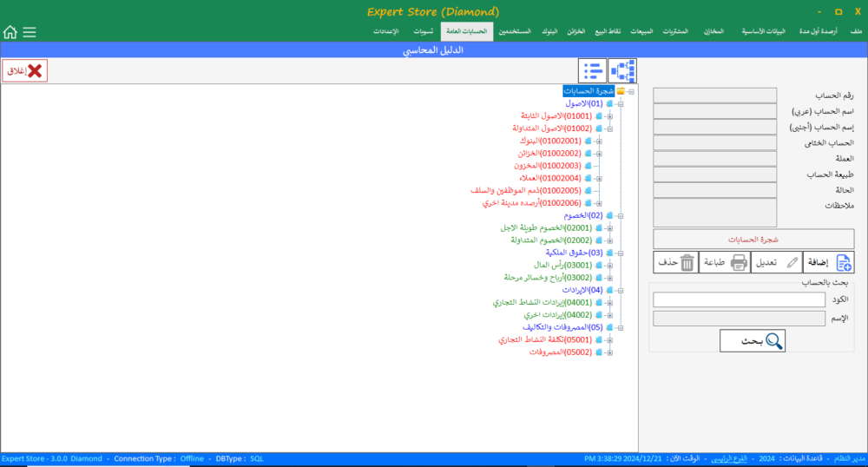Collapse the (02) الخصوم branch
Viewport: 868px width, 467px height.
(x=621, y=215)
